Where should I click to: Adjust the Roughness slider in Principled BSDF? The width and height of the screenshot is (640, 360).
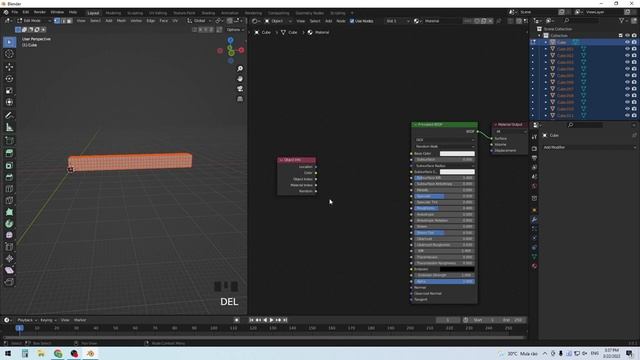(x=444, y=208)
